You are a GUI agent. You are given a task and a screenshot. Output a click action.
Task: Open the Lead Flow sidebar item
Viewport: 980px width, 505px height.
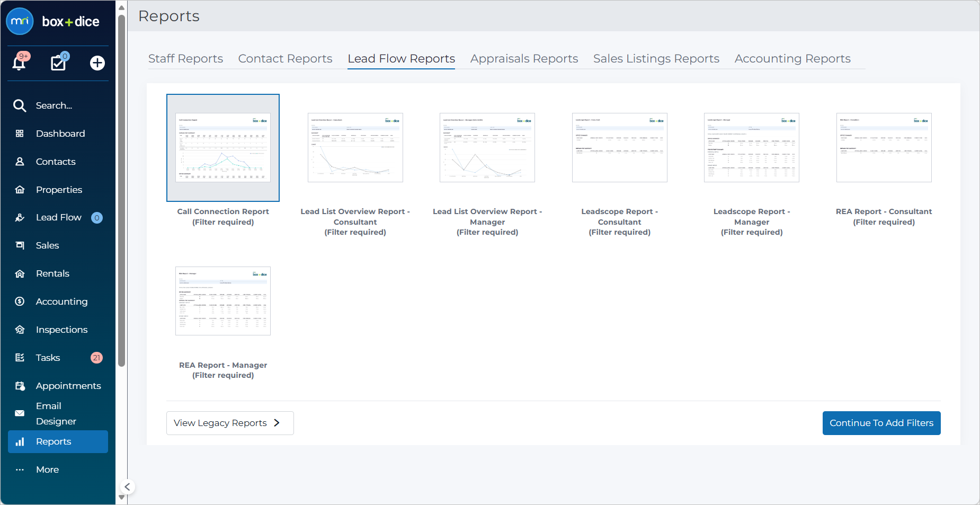click(x=58, y=217)
